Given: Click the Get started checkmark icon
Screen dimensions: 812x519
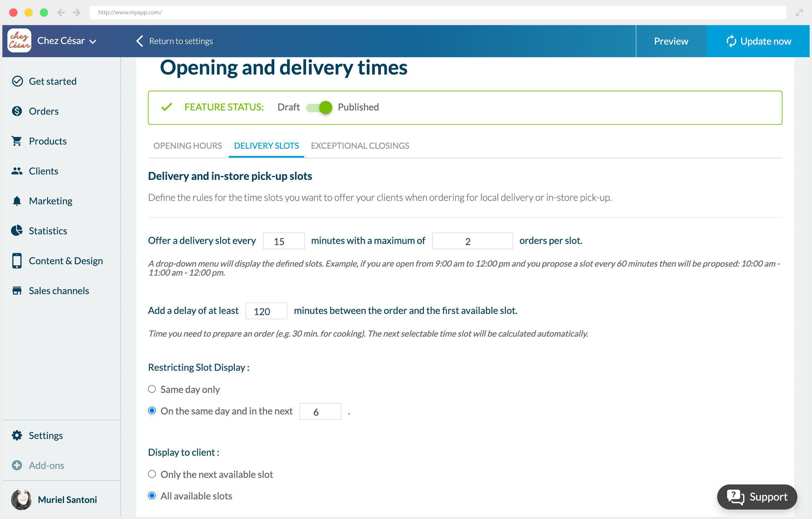Looking at the screenshot, I should pos(17,81).
